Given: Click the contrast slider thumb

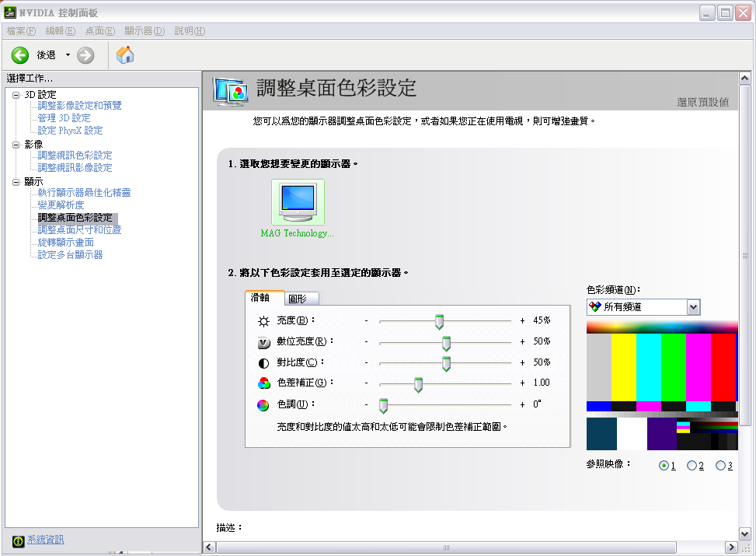Looking at the screenshot, I should pyautogui.click(x=447, y=364).
